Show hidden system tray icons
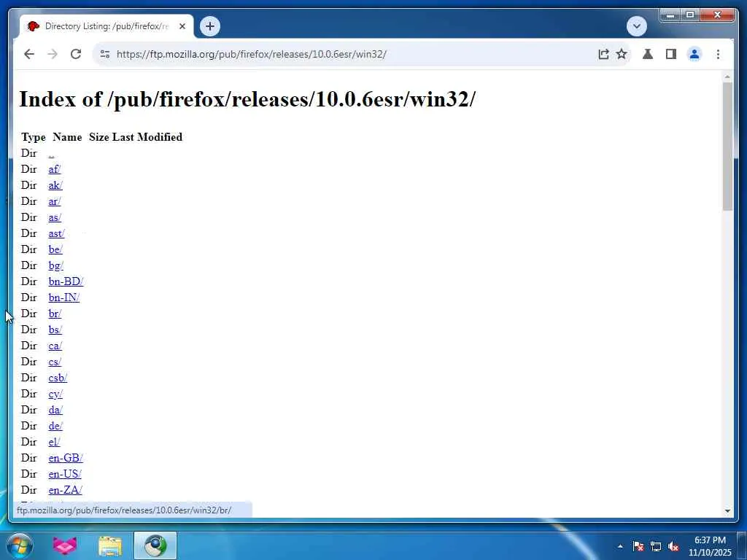Image resolution: width=747 pixels, height=560 pixels. click(x=620, y=546)
